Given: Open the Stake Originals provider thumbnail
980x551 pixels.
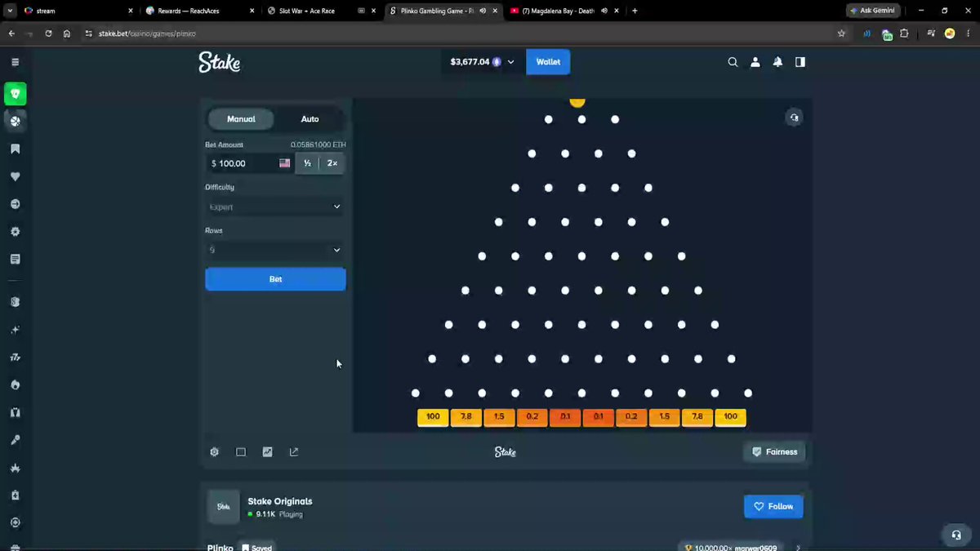Looking at the screenshot, I should (223, 507).
